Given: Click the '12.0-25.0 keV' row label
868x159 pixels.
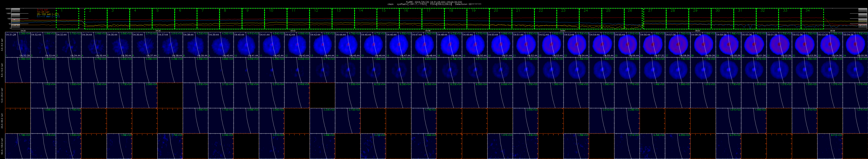Looking at the screenshot, I should pos(2,95).
